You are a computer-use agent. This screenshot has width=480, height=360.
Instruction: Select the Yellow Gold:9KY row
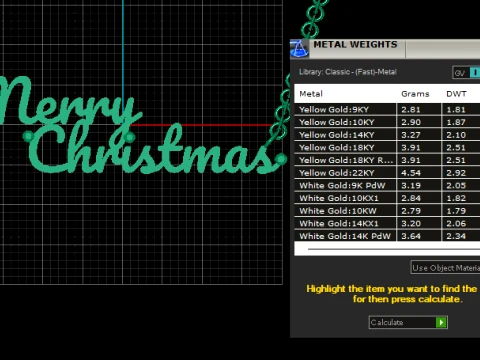coord(387,109)
